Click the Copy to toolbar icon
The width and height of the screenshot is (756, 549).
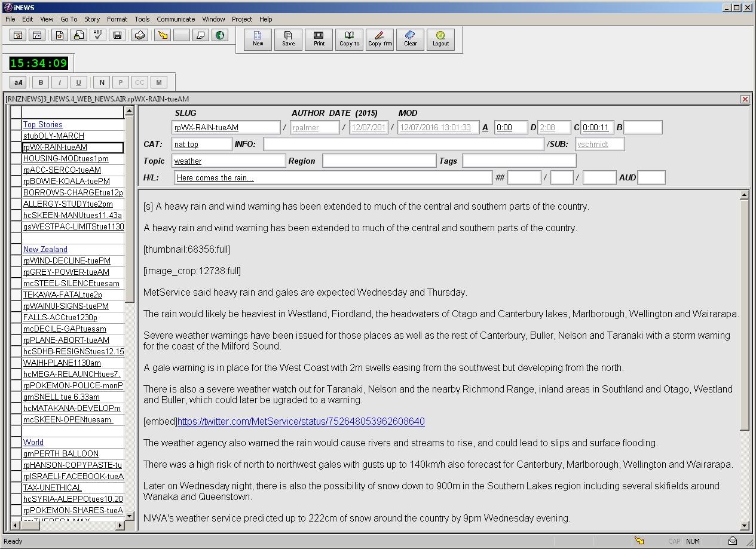point(349,39)
